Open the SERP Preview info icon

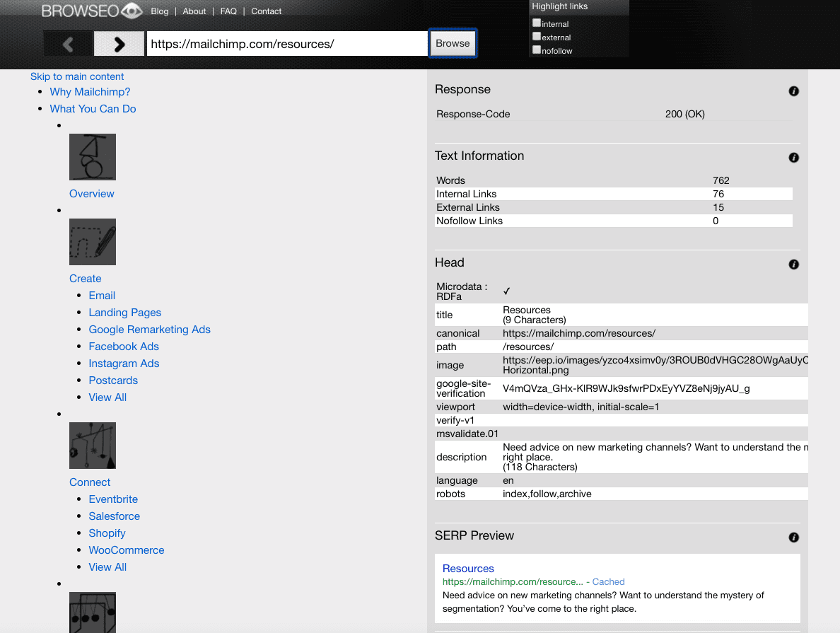tap(793, 537)
